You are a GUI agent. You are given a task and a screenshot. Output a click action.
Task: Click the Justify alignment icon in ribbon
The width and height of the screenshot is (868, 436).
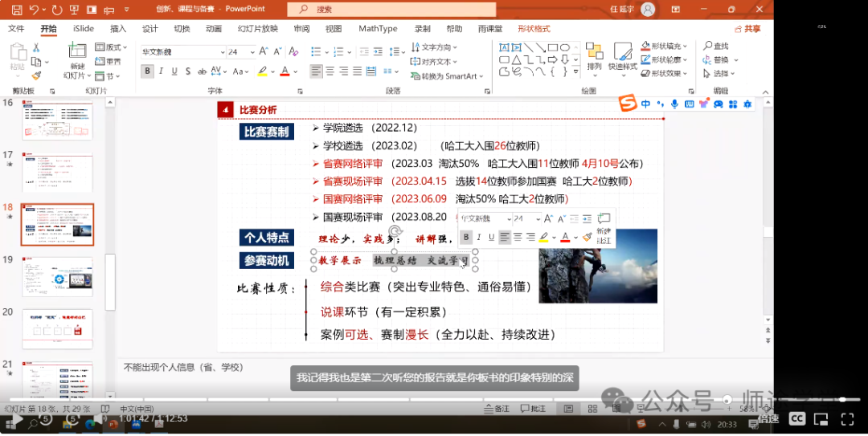(x=357, y=71)
